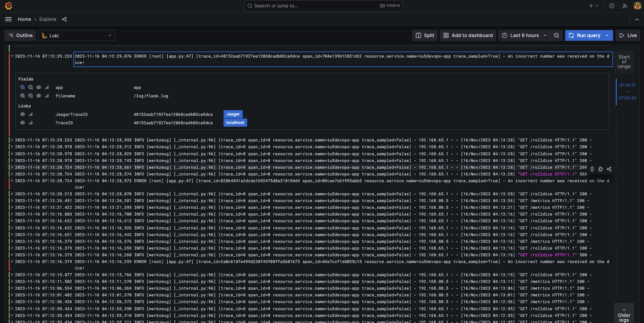
Task: Hide the filename field in the log
Action: pos(38,96)
